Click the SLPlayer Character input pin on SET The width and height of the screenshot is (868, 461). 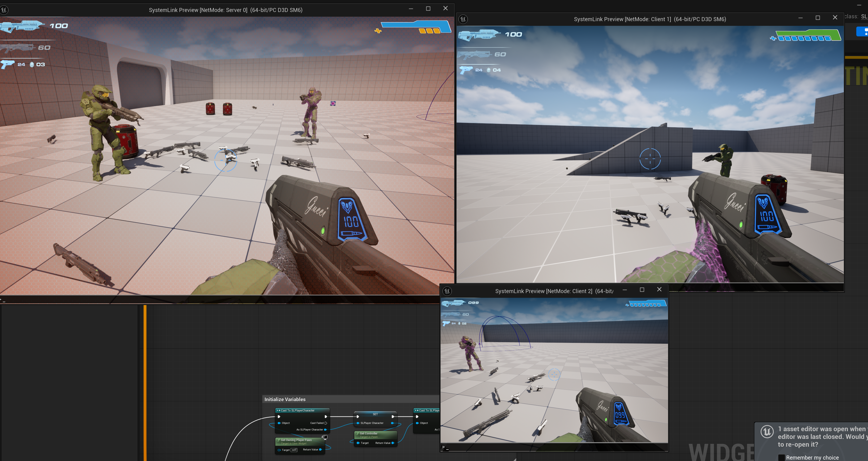click(x=358, y=423)
